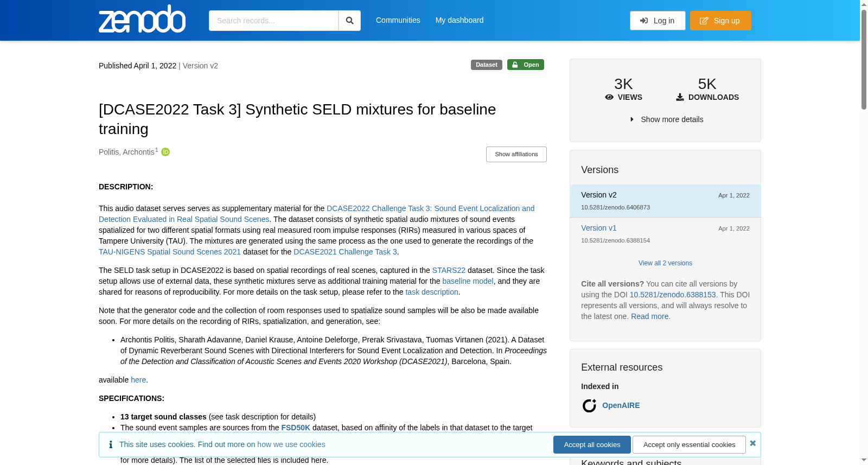Click the Log in button
The width and height of the screenshot is (868, 465).
coord(658,21)
